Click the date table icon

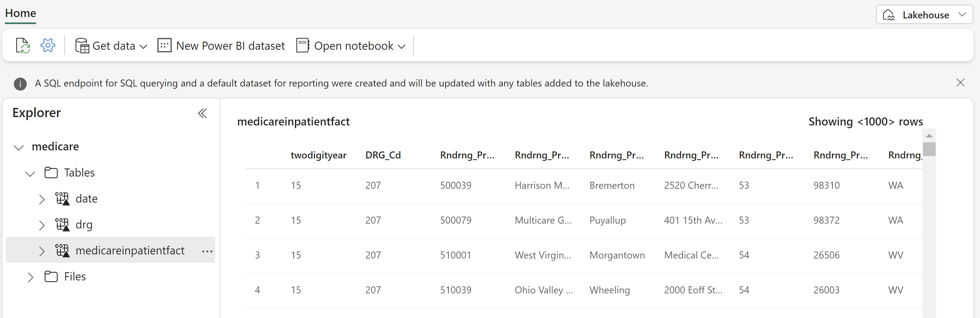pyautogui.click(x=63, y=199)
